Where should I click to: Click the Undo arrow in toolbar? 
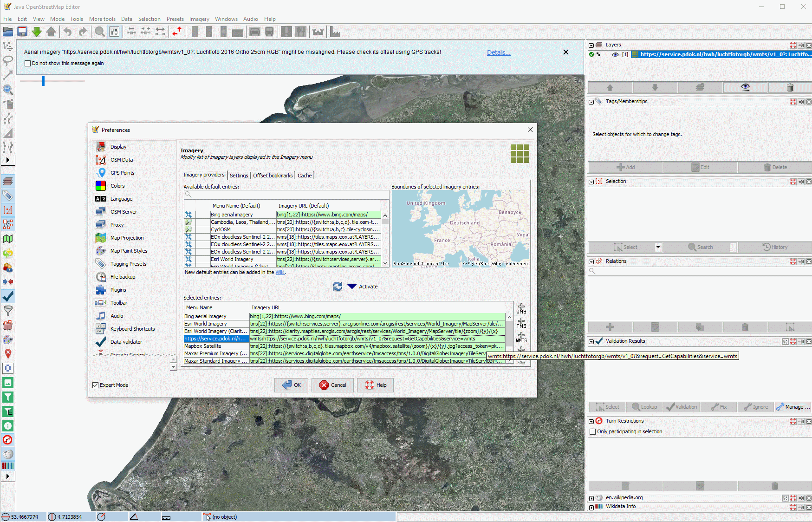point(68,32)
